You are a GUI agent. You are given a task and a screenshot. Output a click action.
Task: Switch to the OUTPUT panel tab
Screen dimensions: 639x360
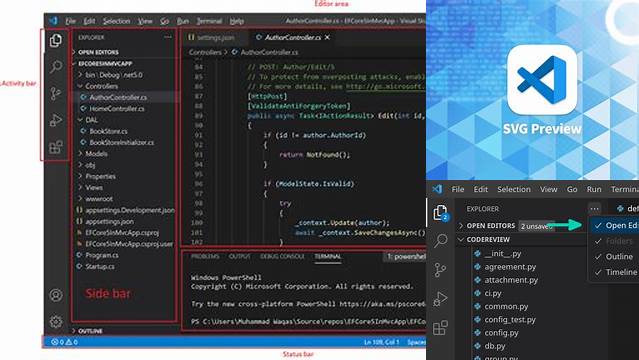240,256
